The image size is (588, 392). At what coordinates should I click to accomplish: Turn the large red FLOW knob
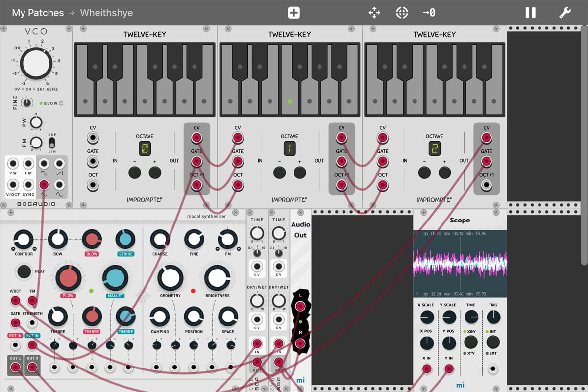(x=68, y=278)
